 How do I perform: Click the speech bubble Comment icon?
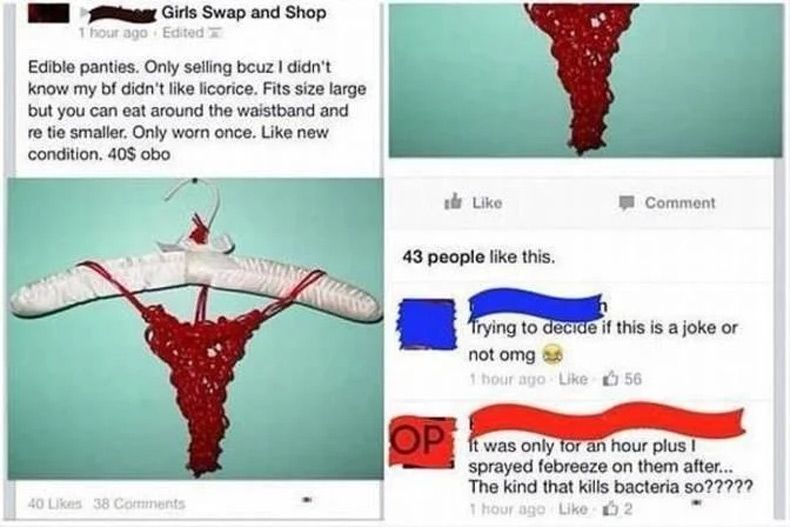click(x=627, y=203)
